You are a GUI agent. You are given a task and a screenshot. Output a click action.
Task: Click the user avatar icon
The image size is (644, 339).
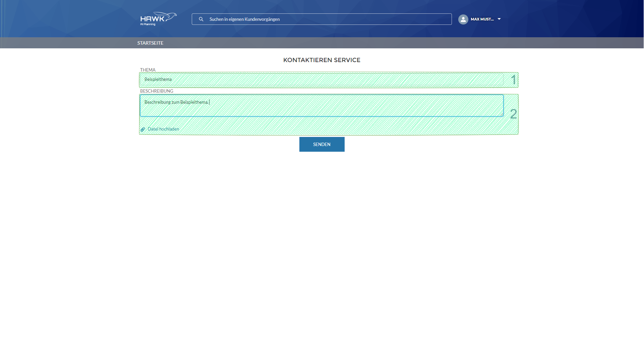click(463, 19)
